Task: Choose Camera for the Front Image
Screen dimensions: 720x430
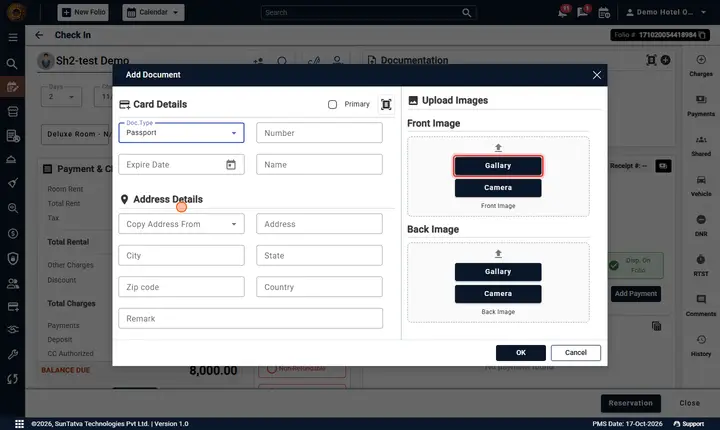Action: click(x=498, y=187)
